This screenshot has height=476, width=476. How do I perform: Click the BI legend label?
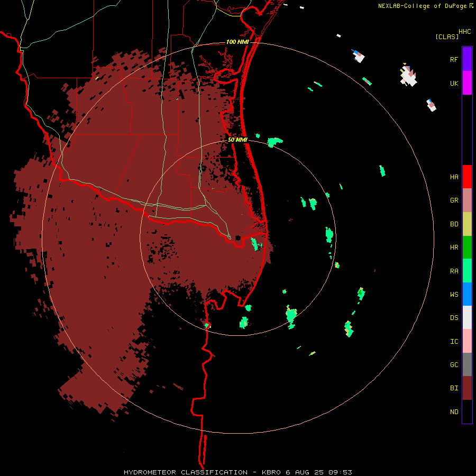[x=454, y=388]
